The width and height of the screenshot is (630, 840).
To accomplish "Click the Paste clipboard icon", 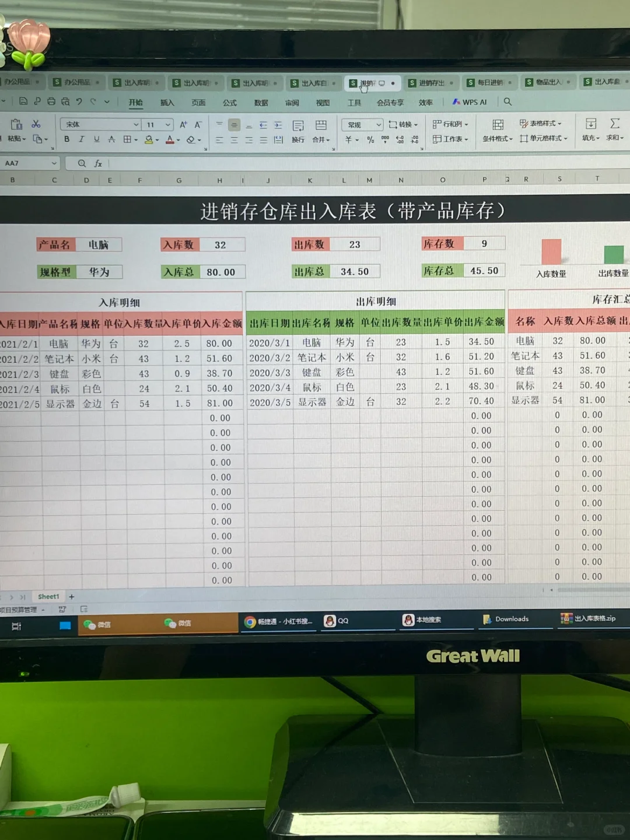I will (x=16, y=124).
